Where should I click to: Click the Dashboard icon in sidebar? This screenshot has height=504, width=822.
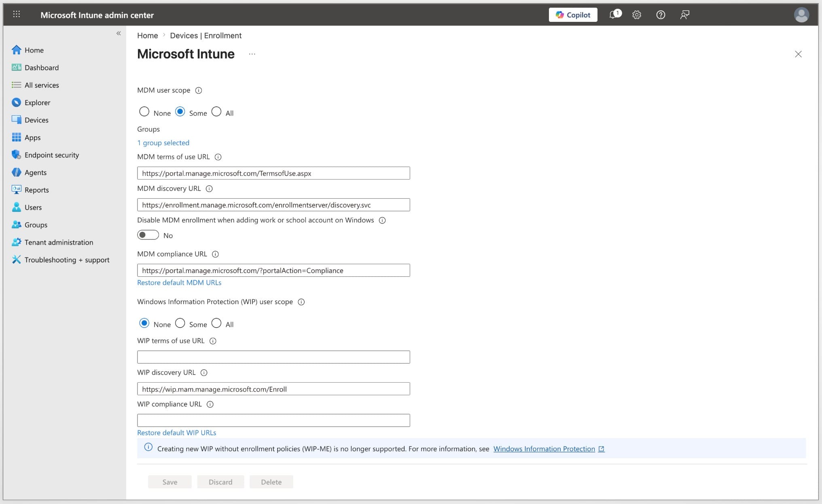(x=17, y=67)
